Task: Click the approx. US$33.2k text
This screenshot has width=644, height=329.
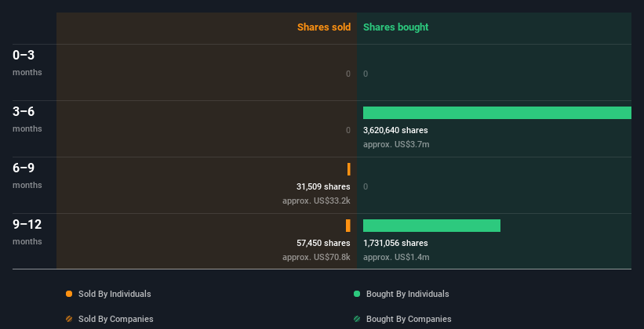Action: [316, 201]
